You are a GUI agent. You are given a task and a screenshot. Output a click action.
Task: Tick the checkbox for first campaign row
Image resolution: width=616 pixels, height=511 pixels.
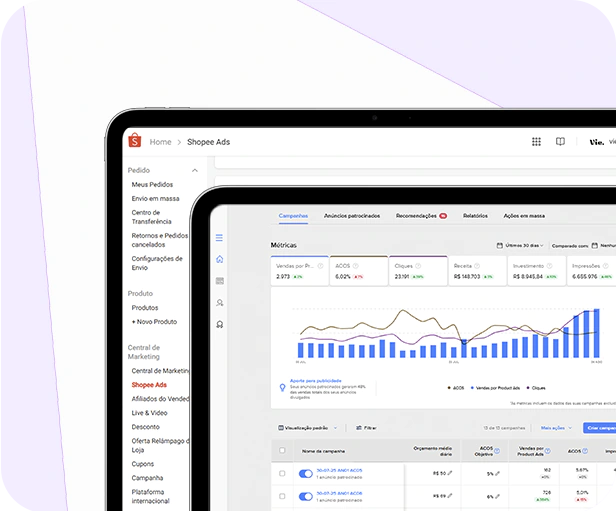click(282, 472)
